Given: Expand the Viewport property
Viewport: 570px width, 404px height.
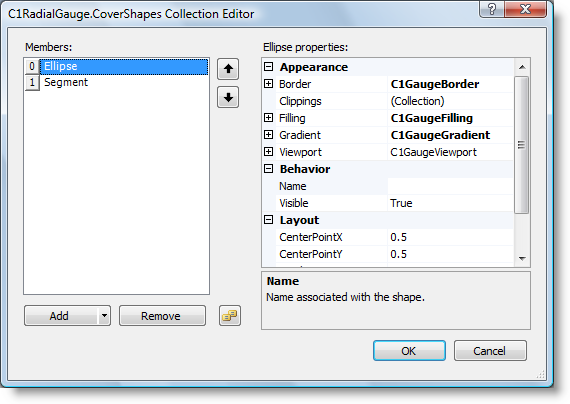Looking at the screenshot, I should pyautogui.click(x=268, y=152).
